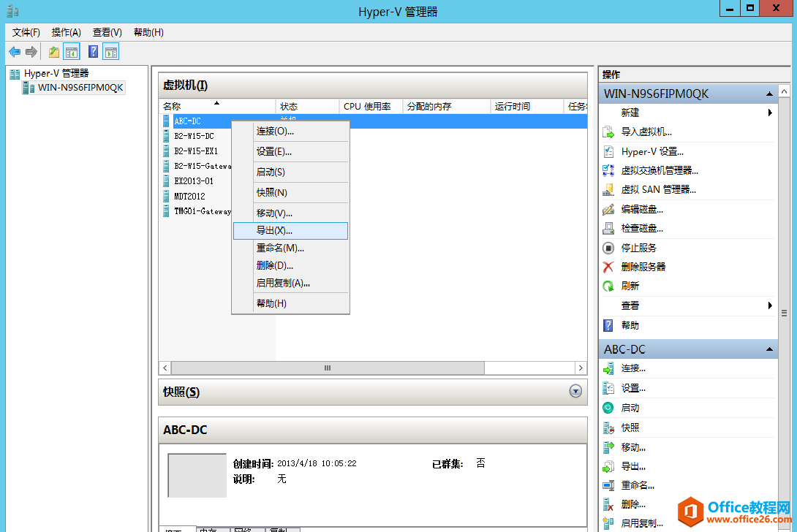Collapse the WIN-N9S6FIPM0QK actions section

pyautogui.click(x=769, y=94)
